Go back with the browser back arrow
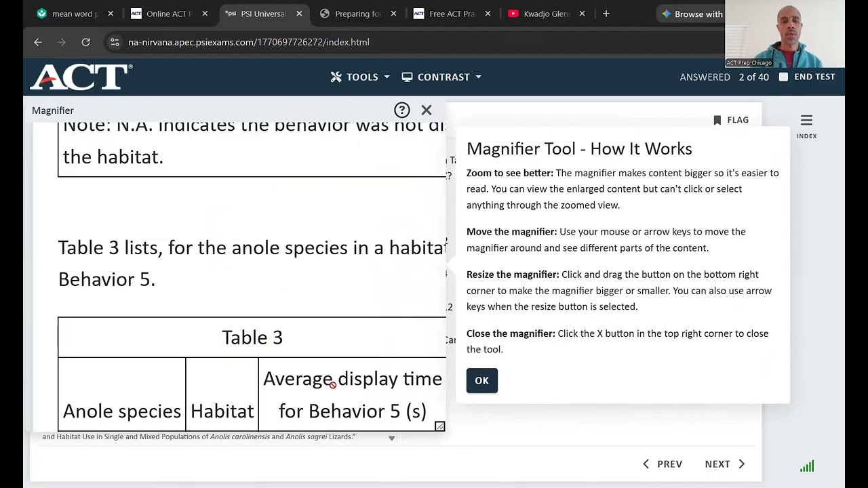Screen dimensions: 868x488 tap(38, 42)
